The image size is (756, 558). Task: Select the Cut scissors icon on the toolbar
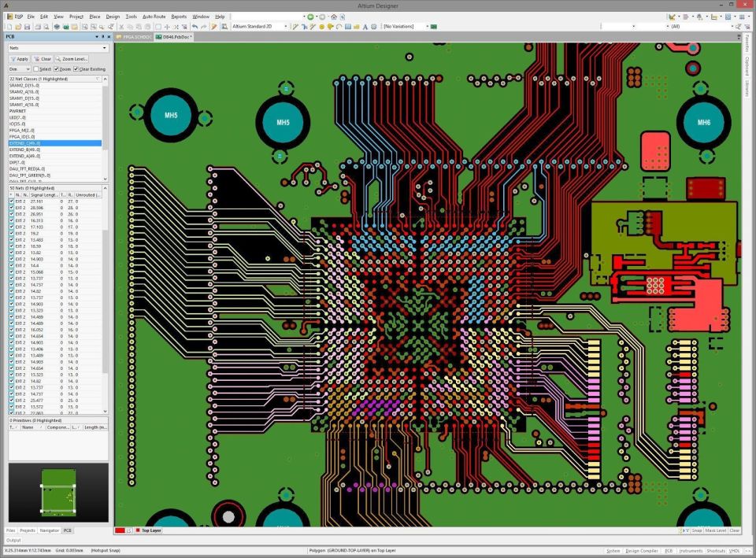coord(120,24)
